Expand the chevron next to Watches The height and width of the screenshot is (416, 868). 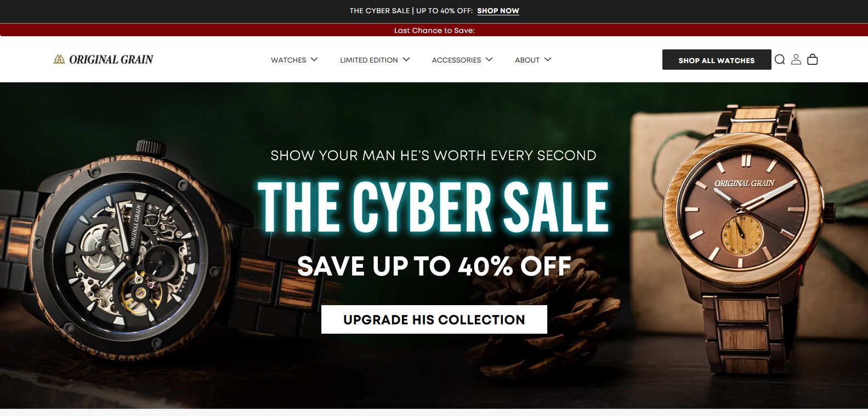click(x=314, y=59)
